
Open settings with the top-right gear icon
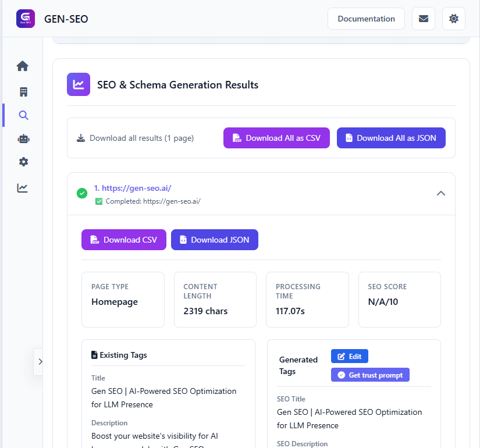pos(453,18)
